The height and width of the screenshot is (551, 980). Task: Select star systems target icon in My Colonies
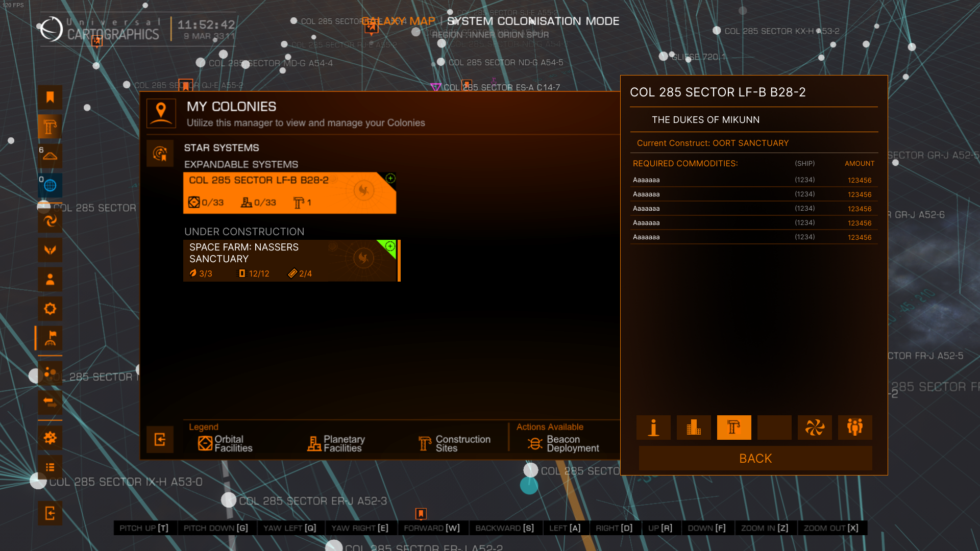[x=160, y=153]
